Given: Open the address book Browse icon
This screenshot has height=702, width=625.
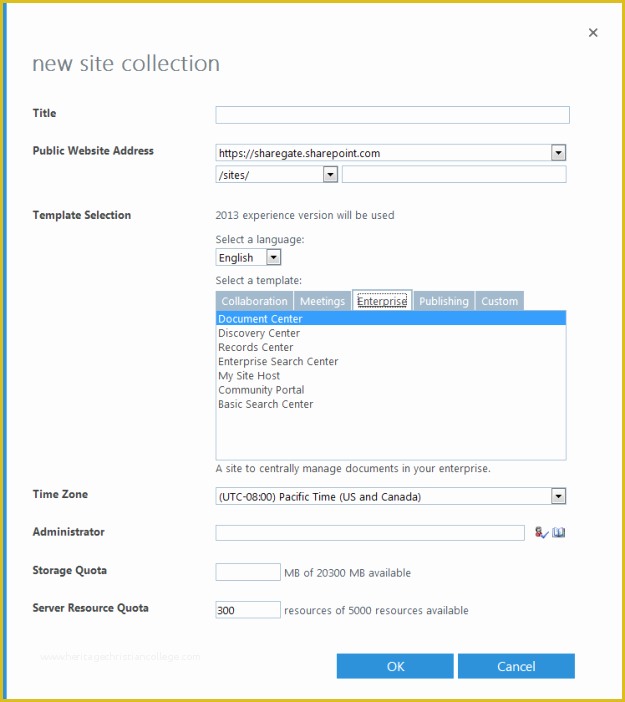Looking at the screenshot, I should 558,532.
